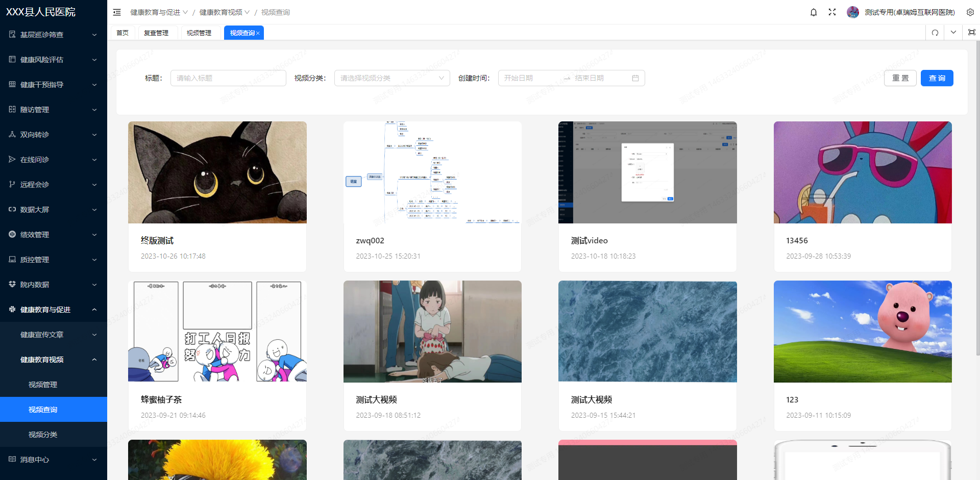Open the tab options down-arrow
This screenshot has height=480, width=980.
click(953, 32)
